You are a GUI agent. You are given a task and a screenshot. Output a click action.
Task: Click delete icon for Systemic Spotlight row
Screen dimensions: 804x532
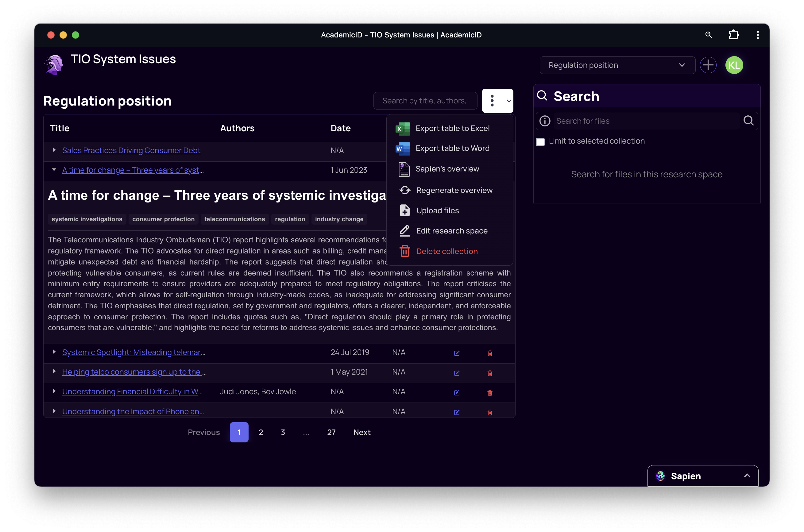490,353
